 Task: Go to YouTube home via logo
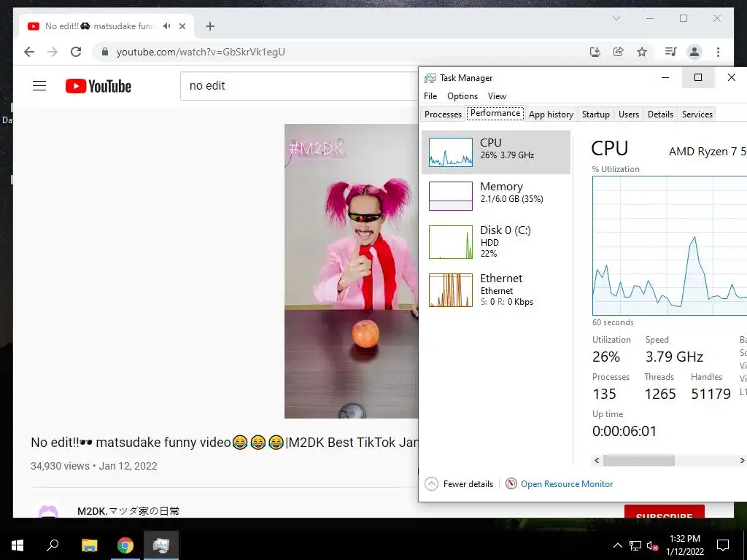[x=98, y=86]
